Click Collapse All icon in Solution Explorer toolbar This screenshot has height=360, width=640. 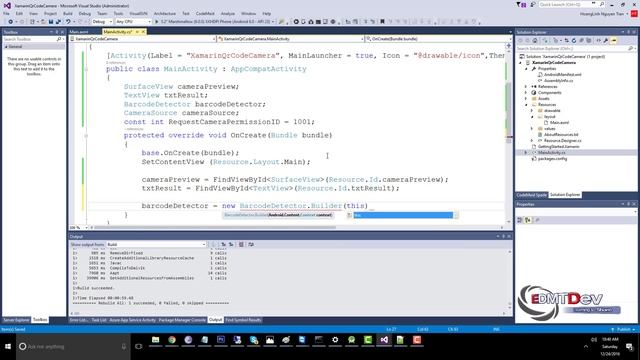(581, 40)
